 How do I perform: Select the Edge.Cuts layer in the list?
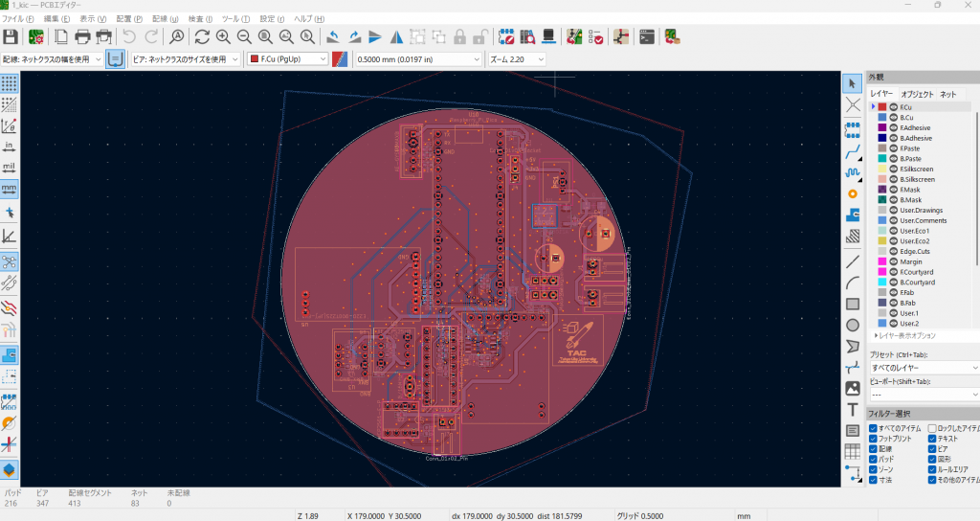[915, 251]
